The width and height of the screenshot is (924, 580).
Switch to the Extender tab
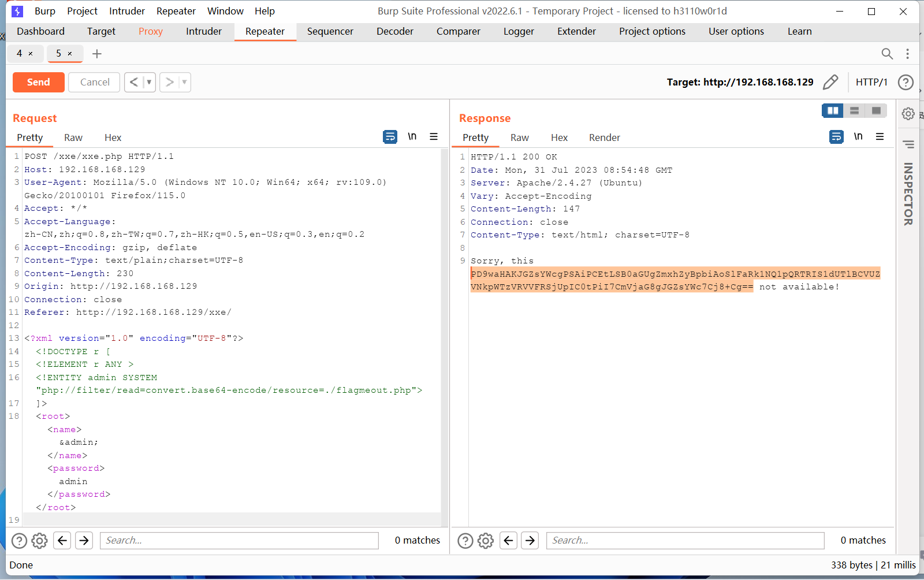click(576, 31)
